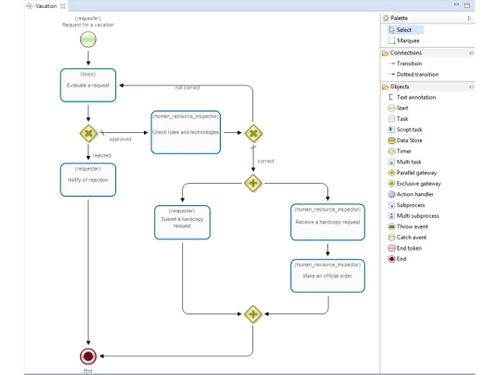Maximize the editor view
500x375 pixels.
tap(467, 5)
